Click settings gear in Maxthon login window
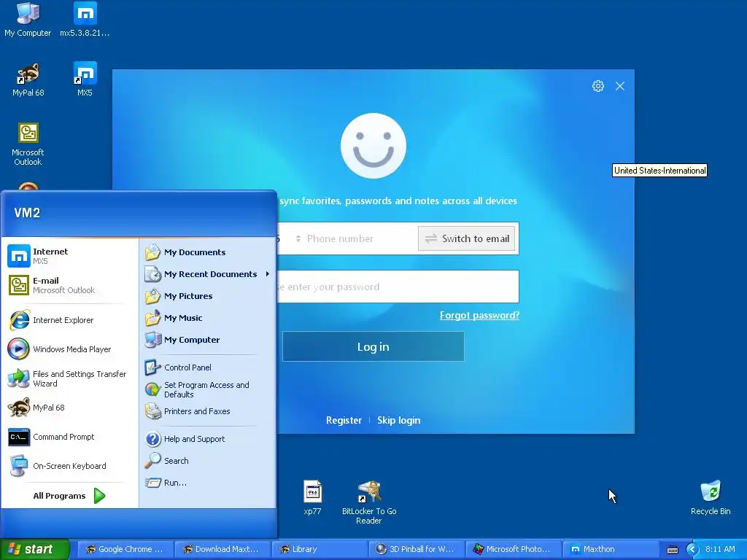The width and height of the screenshot is (747, 560). tap(598, 86)
